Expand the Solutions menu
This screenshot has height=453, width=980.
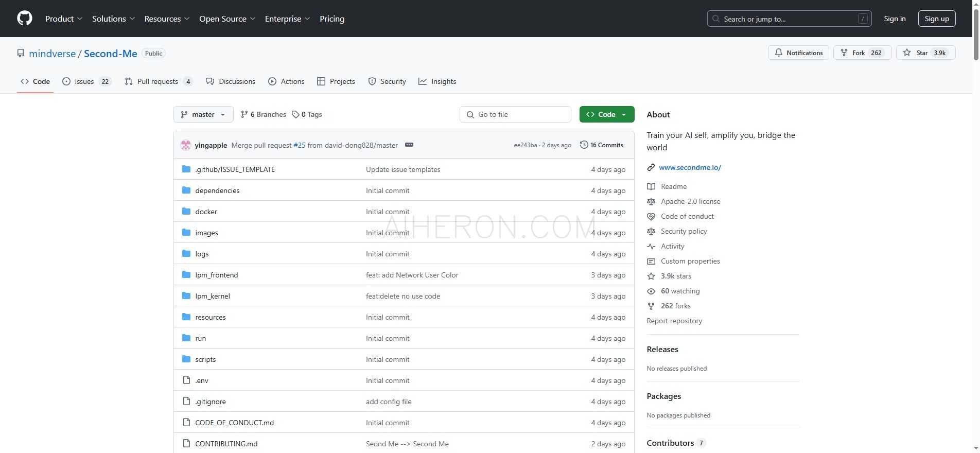(114, 19)
